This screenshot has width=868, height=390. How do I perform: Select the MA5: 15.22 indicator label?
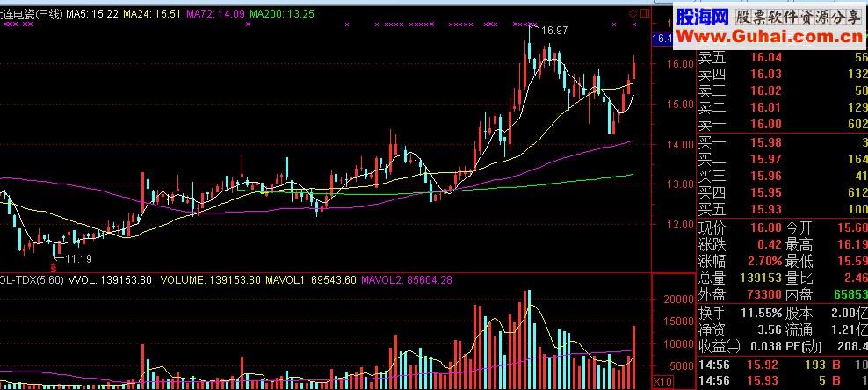(x=92, y=14)
